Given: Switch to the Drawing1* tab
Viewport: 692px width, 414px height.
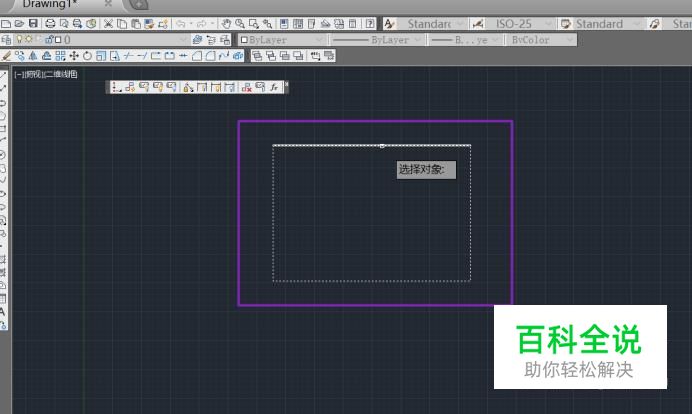Looking at the screenshot, I should pyautogui.click(x=49, y=4).
